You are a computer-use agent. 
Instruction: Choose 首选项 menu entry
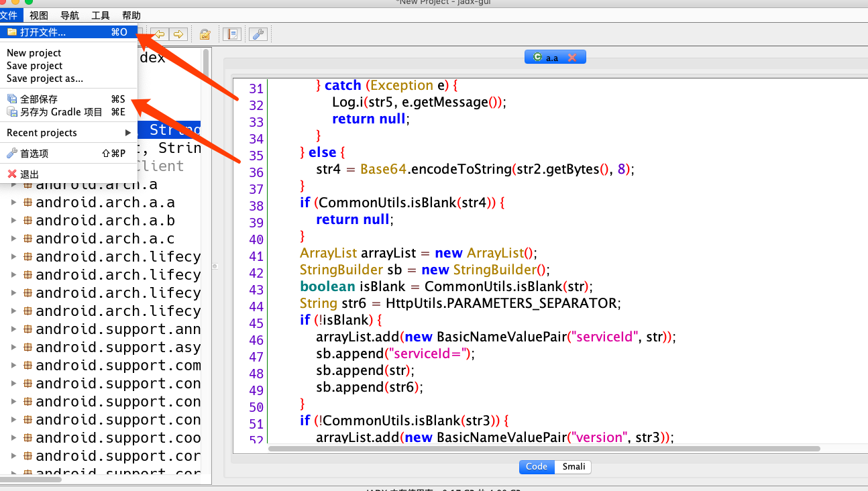[x=68, y=154]
